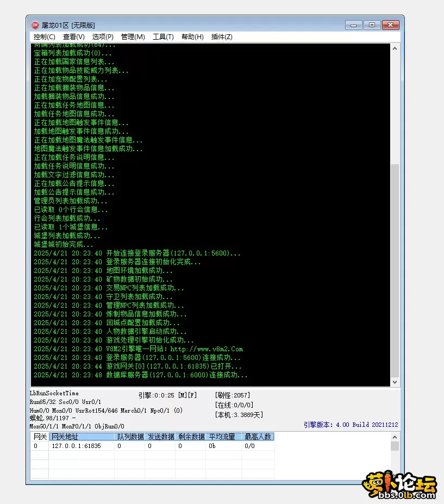444x504 pixels.
Task: Click the log panel scroll-down arrow
Action: [395, 382]
